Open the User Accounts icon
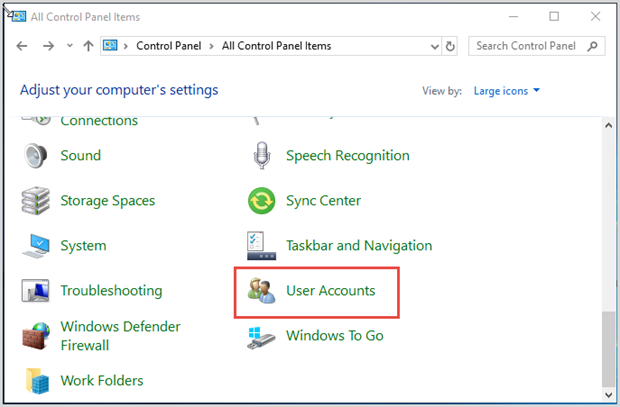 pos(262,291)
